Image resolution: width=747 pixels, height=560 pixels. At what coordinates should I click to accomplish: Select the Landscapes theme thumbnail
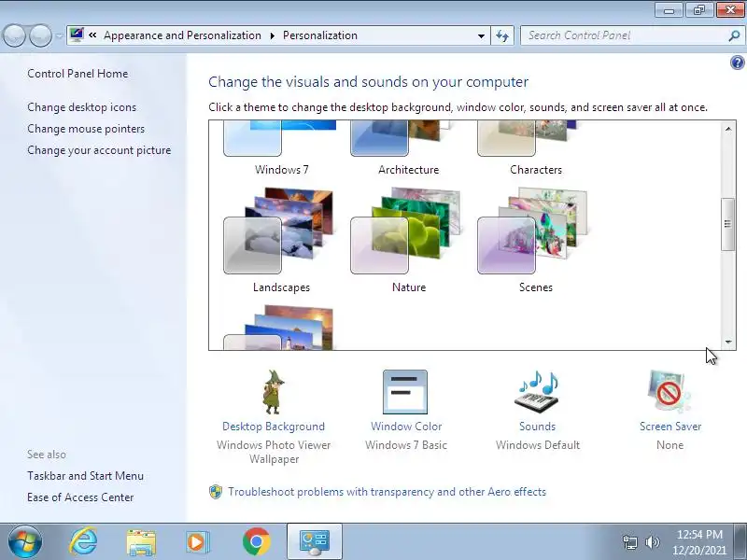[x=278, y=231]
